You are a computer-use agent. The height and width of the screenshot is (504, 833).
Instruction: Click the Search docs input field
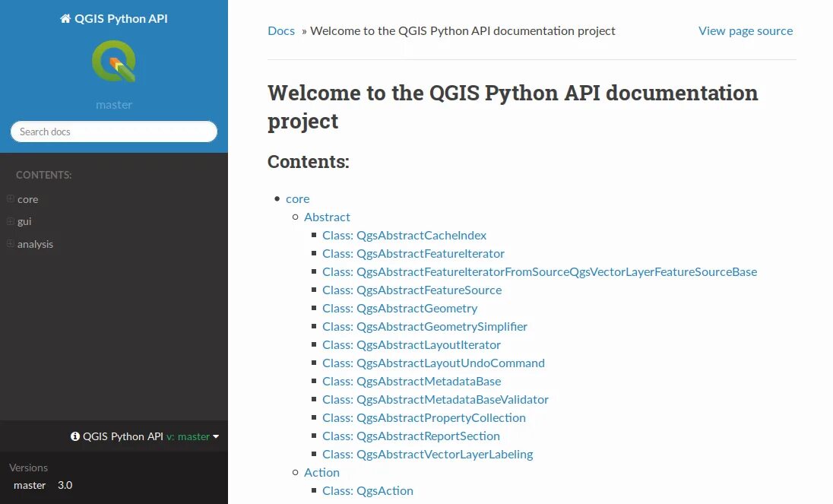click(x=114, y=132)
